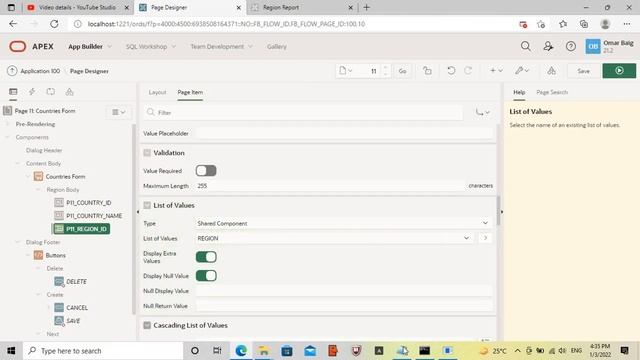Expand the App Builder menu arrow

[109, 47]
